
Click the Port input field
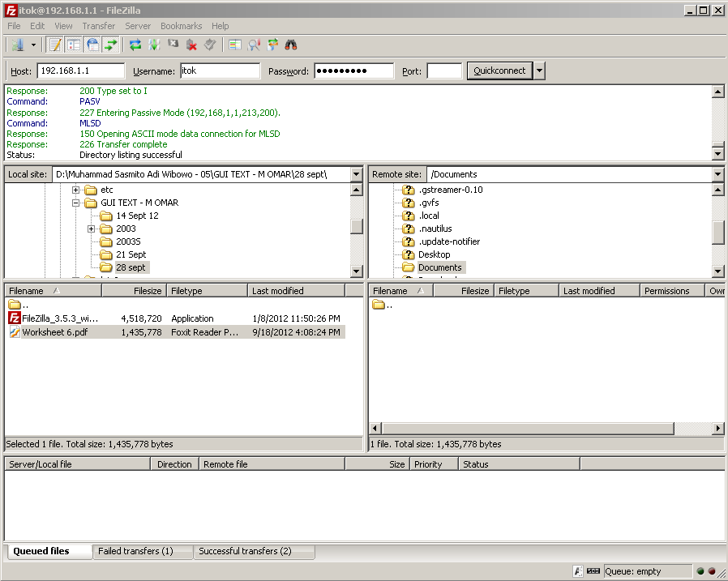pyautogui.click(x=443, y=71)
